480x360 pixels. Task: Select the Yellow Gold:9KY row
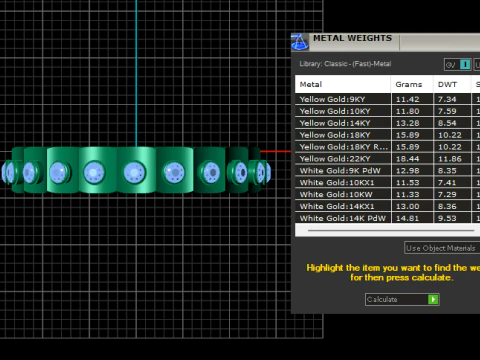point(387,99)
